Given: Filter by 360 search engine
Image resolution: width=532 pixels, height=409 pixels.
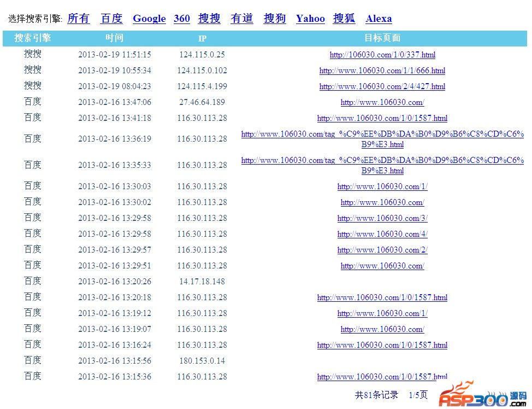Looking at the screenshot, I should [182, 19].
